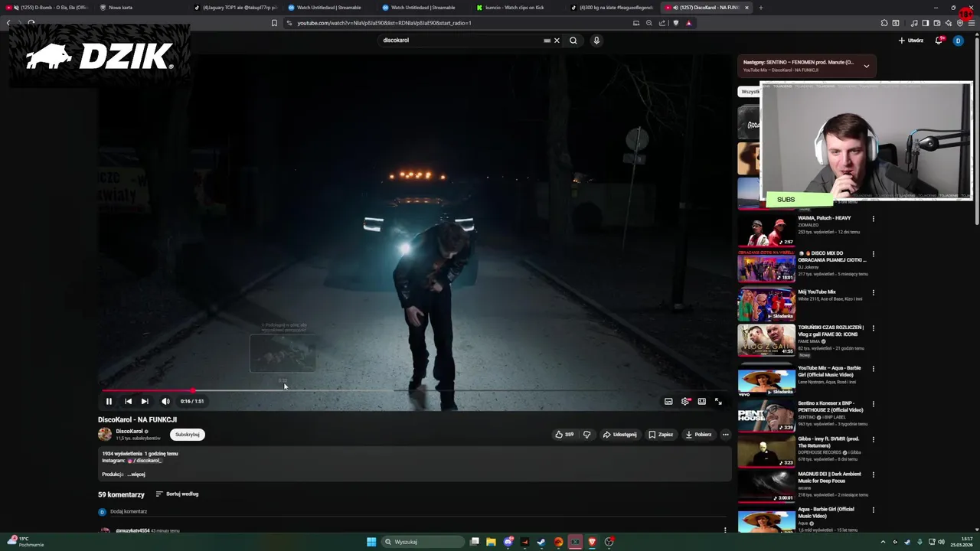Pause the video with the pause button
This screenshot has height=551, width=980.
point(109,401)
